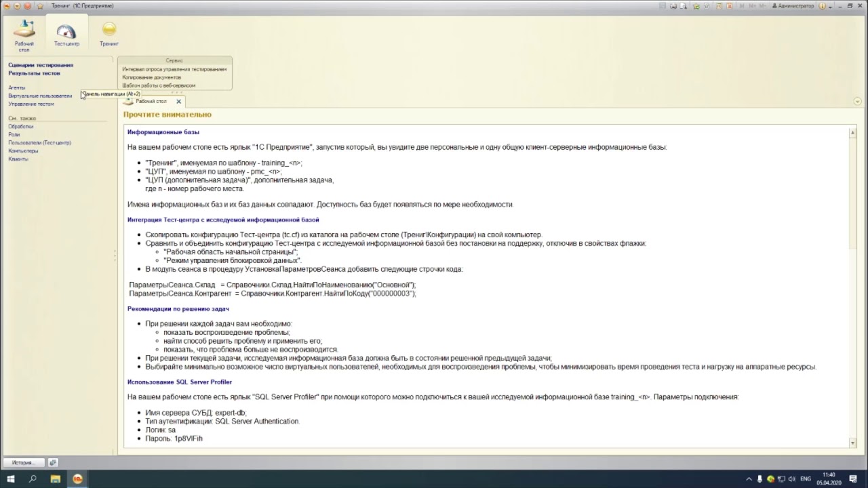Click the Рекомендации по решению задач heading
Image resolution: width=868 pixels, height=488 pixels.
[x=178, y=309]
